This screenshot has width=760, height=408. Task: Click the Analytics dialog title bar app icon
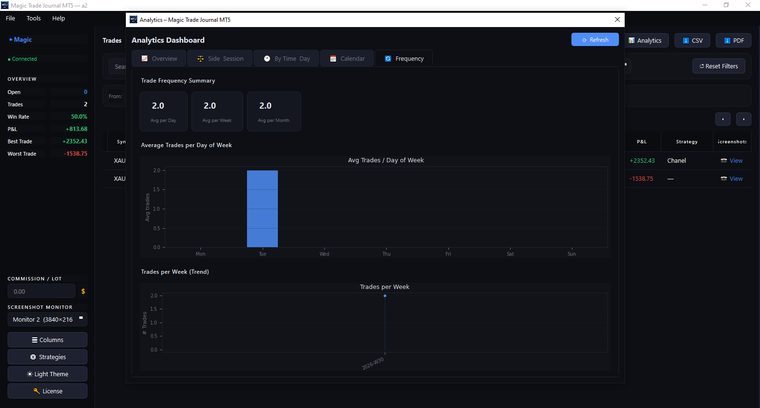point(134,19)
